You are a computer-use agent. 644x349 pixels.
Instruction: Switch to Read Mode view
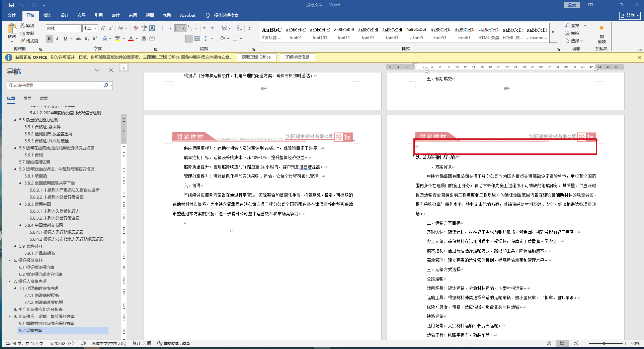point(549,343)
